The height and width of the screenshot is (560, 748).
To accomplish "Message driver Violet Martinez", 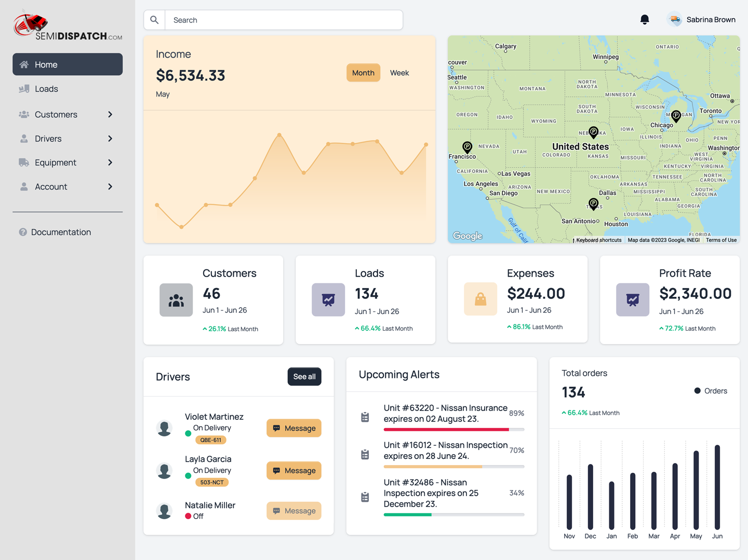I will 294,428.
